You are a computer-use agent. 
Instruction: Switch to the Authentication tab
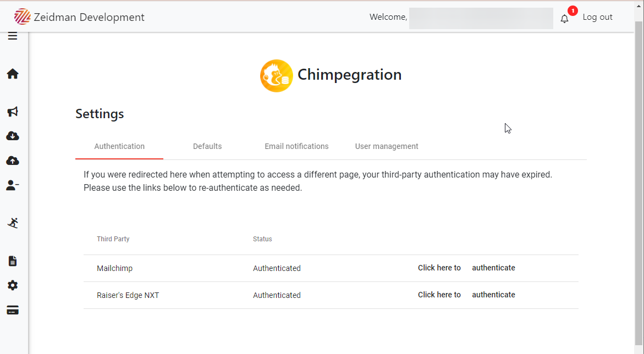tap(119, 147)
